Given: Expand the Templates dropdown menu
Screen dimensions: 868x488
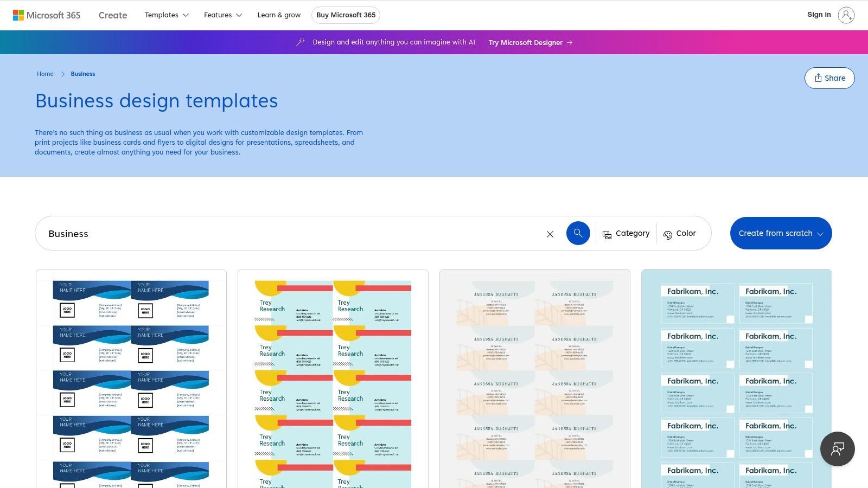Looking at the screenshot, I should (x=166, y=15).
